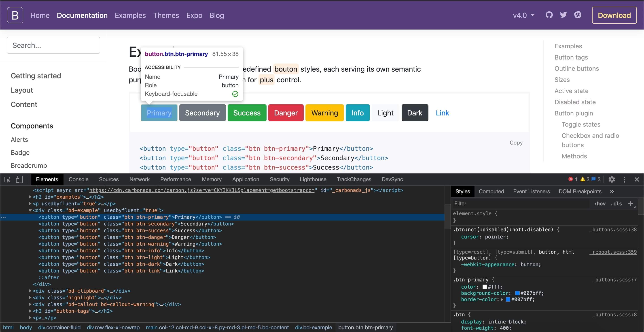Select the ::after pseudo-element row
Viewport: 644px width, 332px height.
tap(49, 277)
